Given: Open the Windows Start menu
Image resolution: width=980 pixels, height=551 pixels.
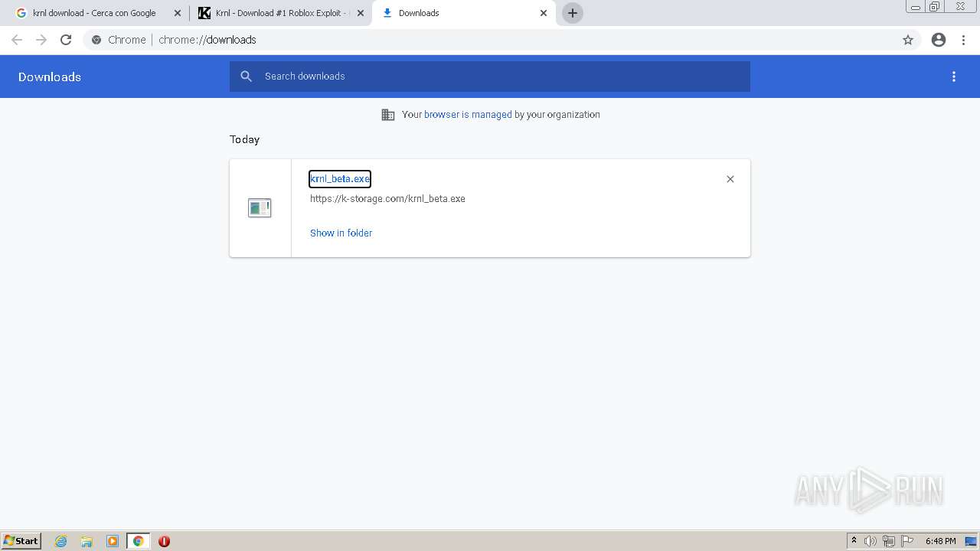Looking at the screenshot, I should pos(21,541).
